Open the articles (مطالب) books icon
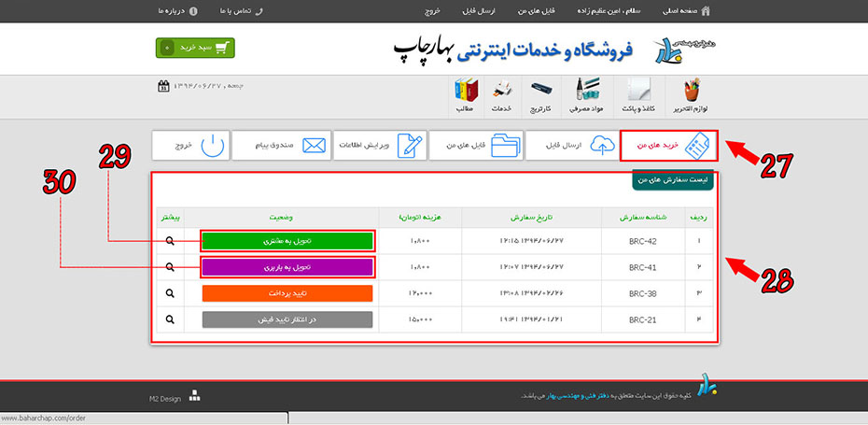868x425 pixels. pyautogui.click(x=465, y=96)
